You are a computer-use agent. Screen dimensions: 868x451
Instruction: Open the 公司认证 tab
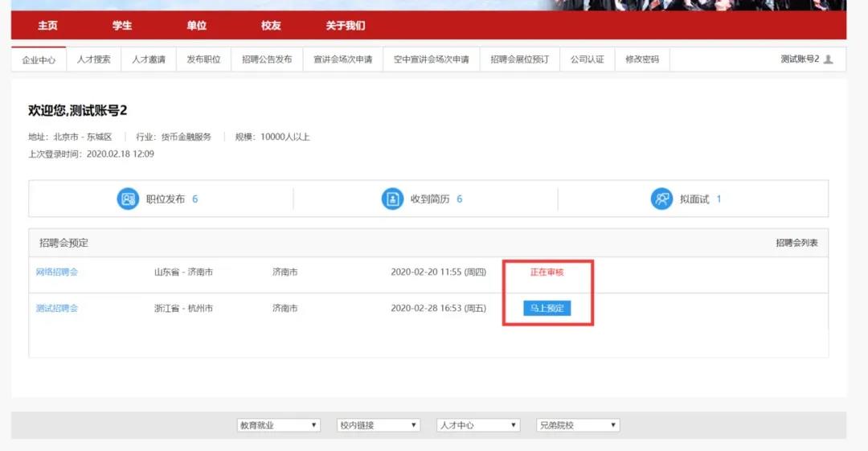click(587, 59)
